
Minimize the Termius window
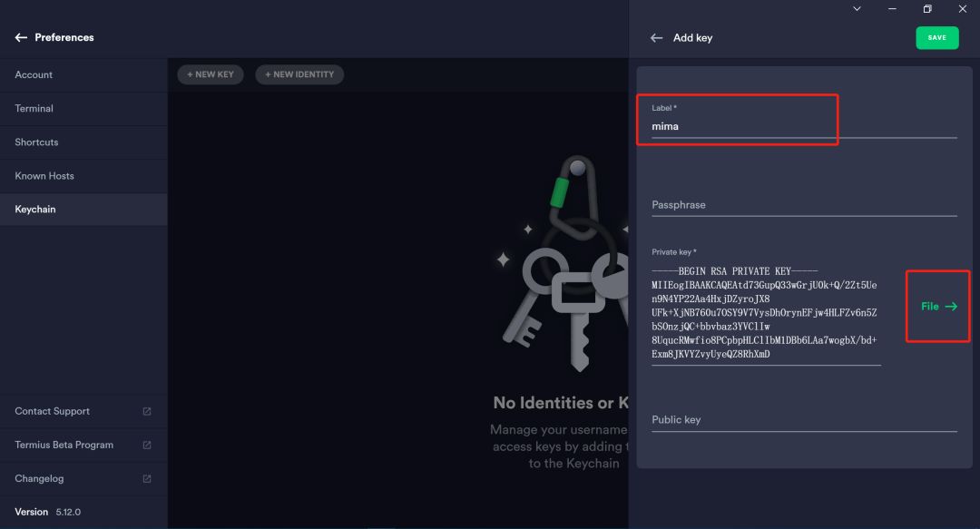(893, 9)
